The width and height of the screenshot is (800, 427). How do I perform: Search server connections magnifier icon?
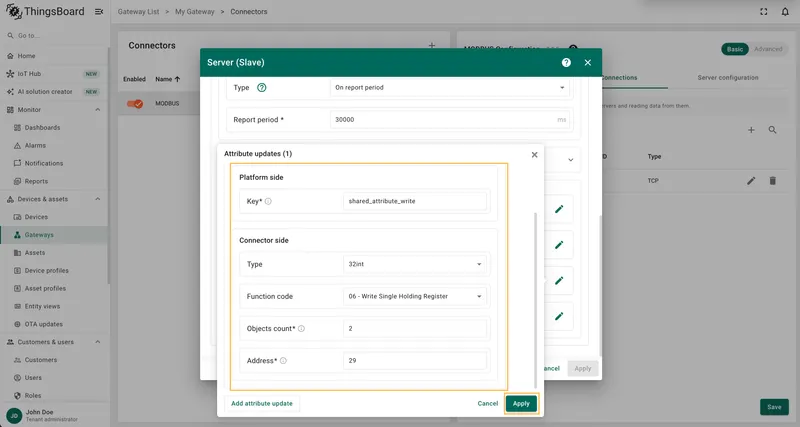(x=772, y=130)
